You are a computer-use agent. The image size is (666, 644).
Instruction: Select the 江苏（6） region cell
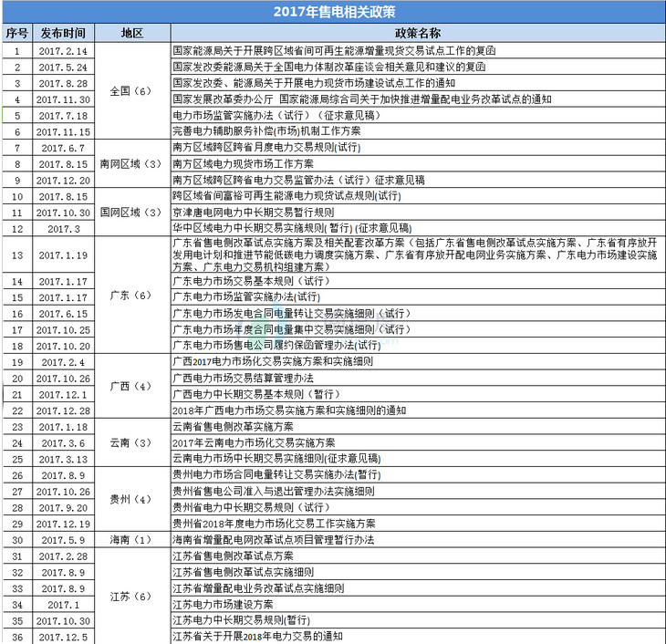point(132,596)
